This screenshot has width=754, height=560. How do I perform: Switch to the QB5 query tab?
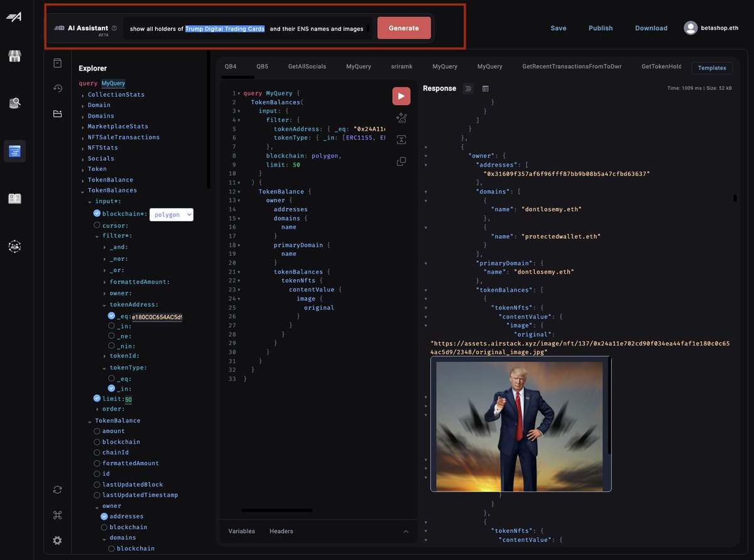point(262,66)
